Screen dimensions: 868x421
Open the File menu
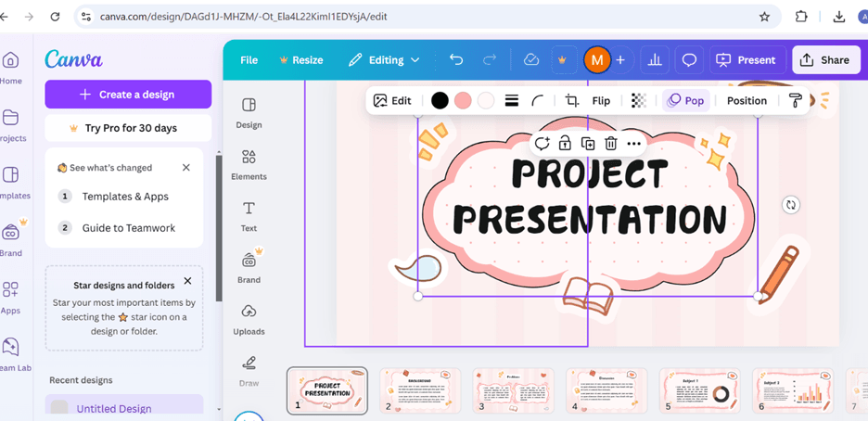tap(249, 59)
